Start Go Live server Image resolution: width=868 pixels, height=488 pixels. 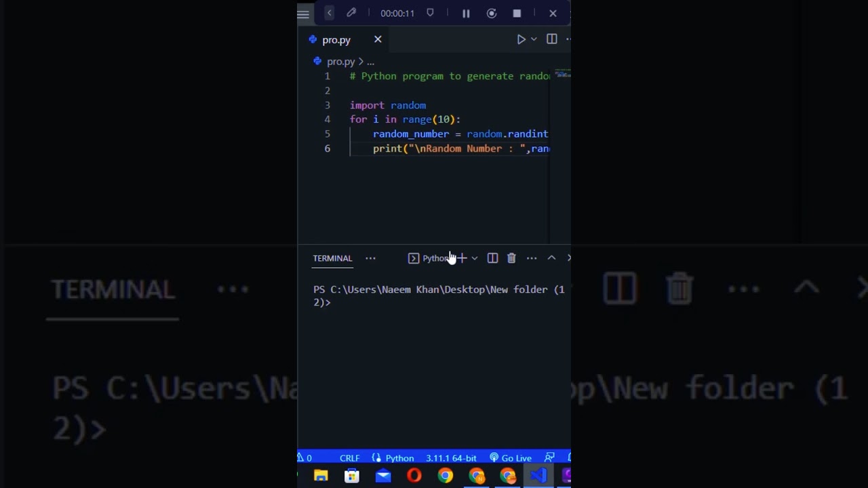(511, 458)
